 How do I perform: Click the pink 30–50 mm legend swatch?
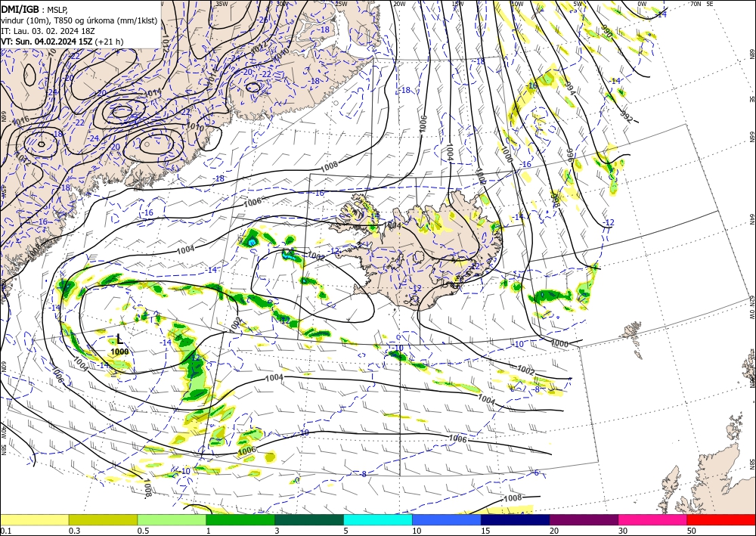(653, 519)
